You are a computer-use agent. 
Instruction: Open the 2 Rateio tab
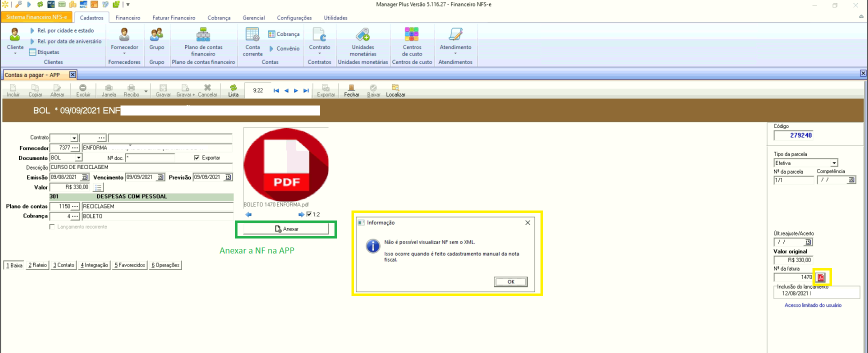pyautogui.click(x=37, y=265)
